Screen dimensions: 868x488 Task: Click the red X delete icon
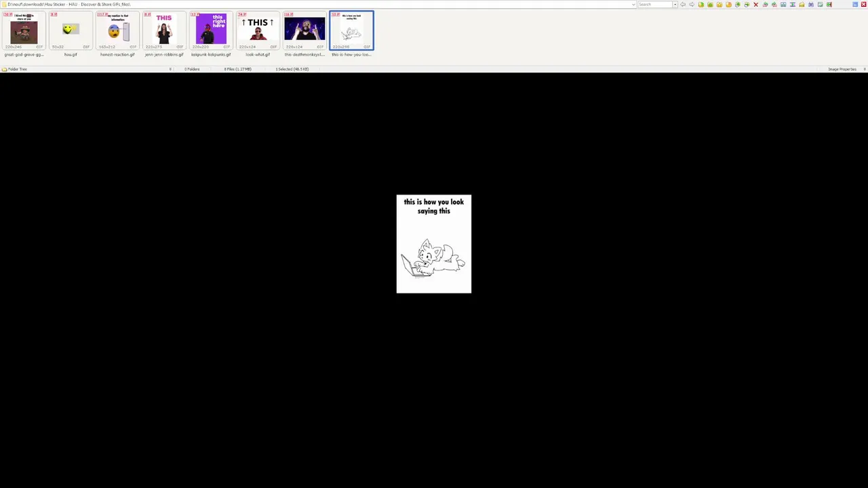755,5
